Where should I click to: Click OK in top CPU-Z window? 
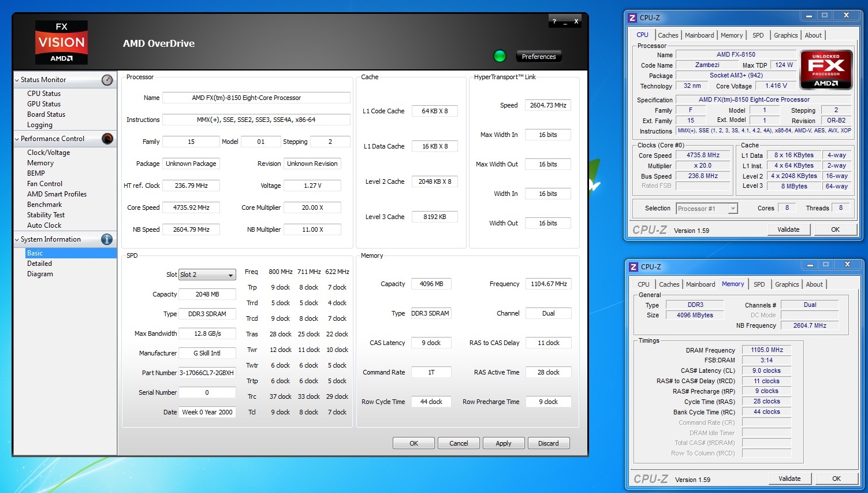pyautogui.click(x=835, y=229)
